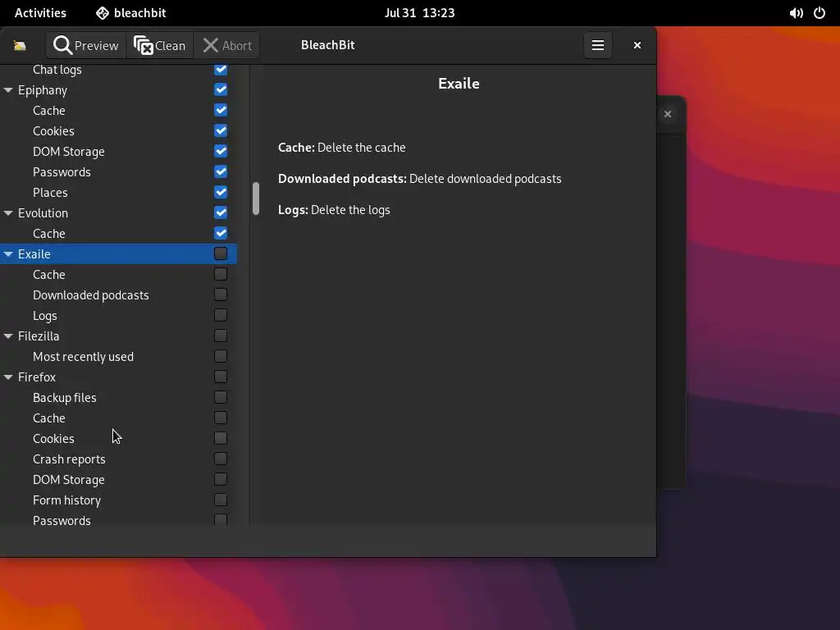Close the background window behind BleachBit
This screenshot has width=840, height=630.
(668, 114)
